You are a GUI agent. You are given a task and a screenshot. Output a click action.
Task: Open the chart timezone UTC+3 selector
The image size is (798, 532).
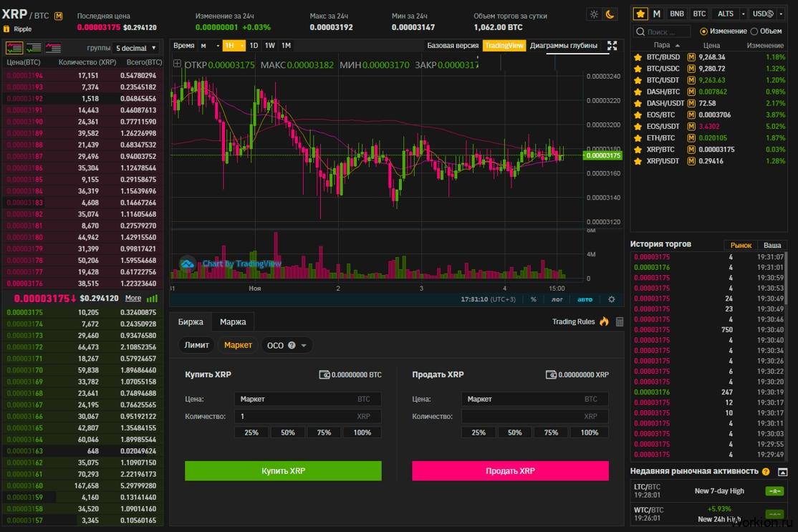[x=488, y=299]
